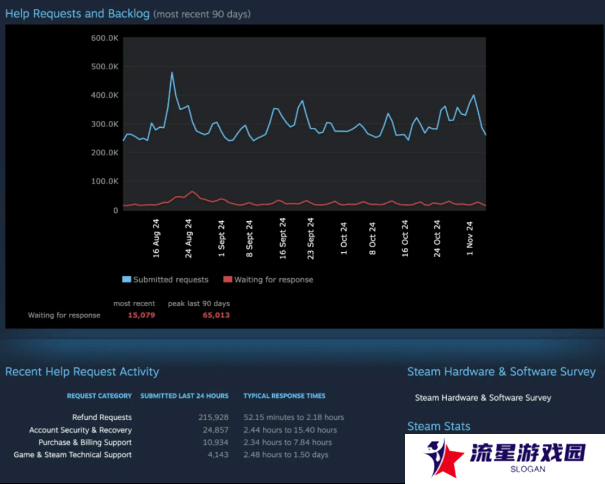The image size is (605, 484).
Task: Click the 300.0K y-axis label
Action: (105, 124)
